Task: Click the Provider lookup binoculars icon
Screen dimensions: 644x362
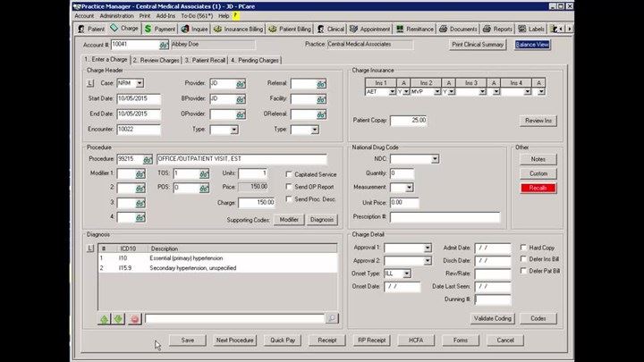Action: click(x=241, y=84)
